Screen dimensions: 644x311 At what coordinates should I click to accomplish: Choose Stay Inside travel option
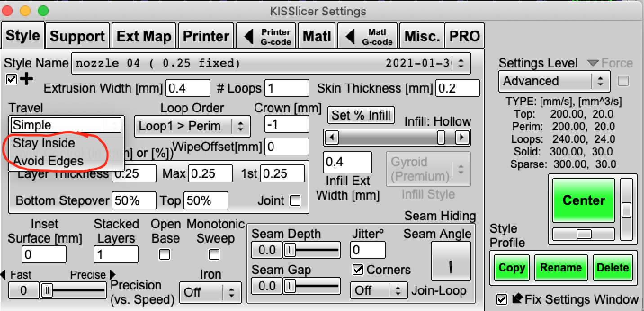[44, 143]
